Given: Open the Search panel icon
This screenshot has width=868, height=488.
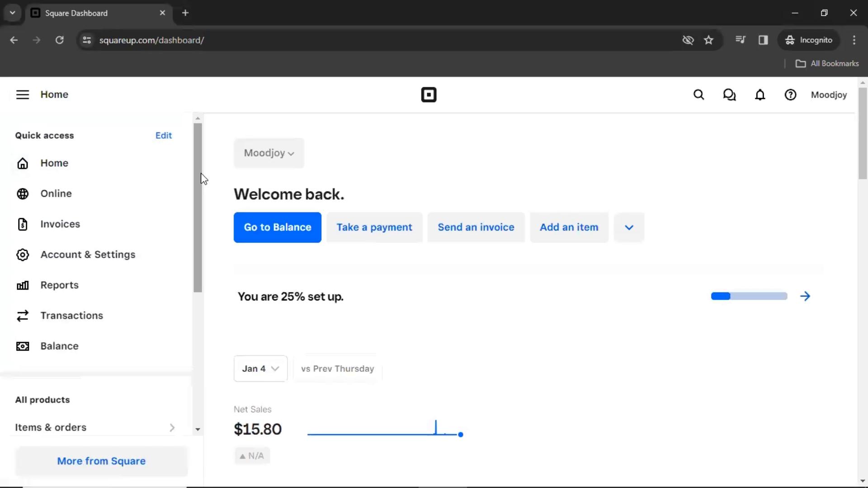Looking at the screenshot, I should click(x=698, y=95).
